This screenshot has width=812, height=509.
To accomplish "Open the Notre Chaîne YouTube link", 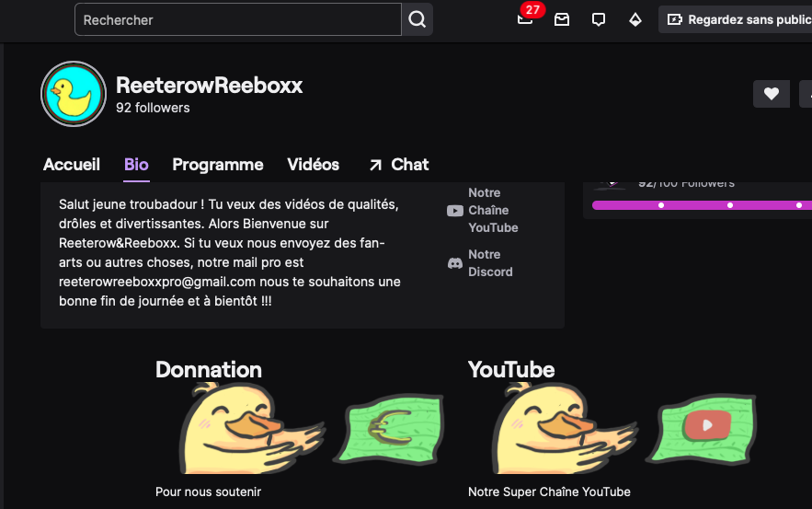I will point(493,211).
